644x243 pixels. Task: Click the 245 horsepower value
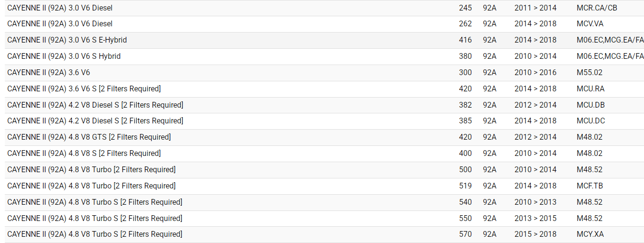pyautogui.click(x=465, y=8)
